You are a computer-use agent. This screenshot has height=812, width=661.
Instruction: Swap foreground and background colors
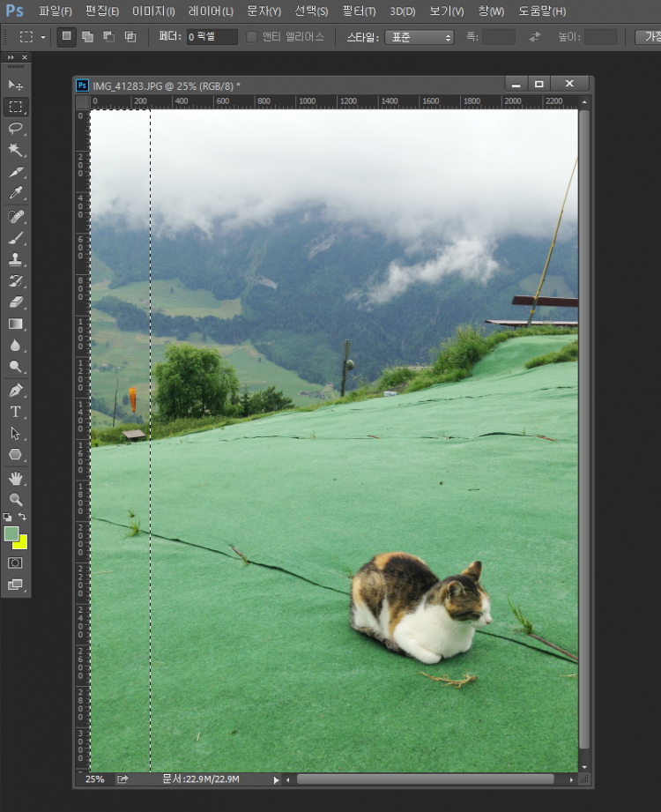pyautogui.click(x=23, y=518)
